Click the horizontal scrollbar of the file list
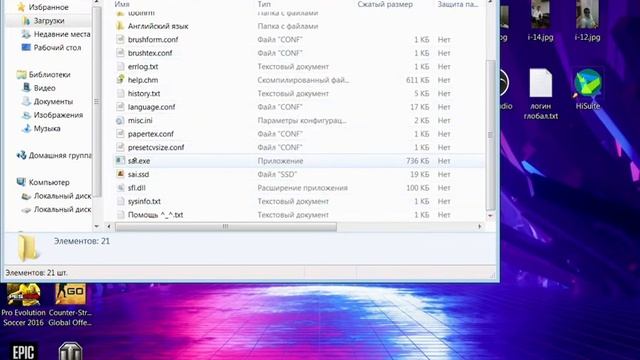The width and height of the screenshot is (640, 360). [x=226, y=227]
